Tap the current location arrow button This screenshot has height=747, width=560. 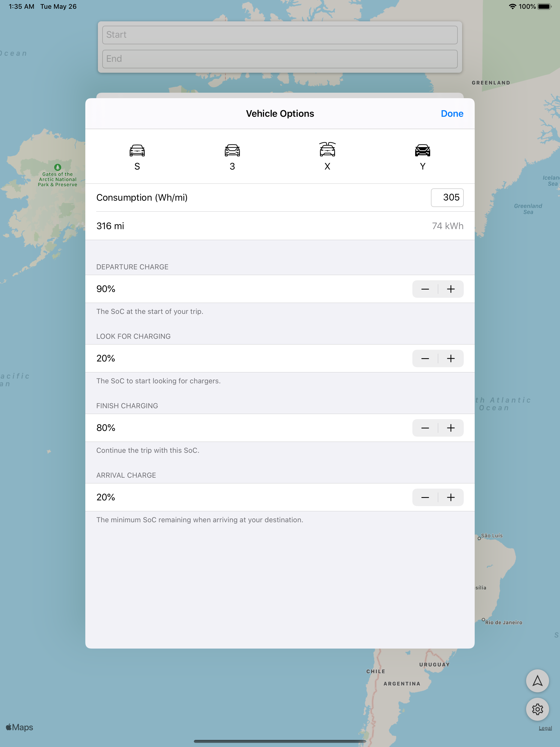tap(537, 681)
